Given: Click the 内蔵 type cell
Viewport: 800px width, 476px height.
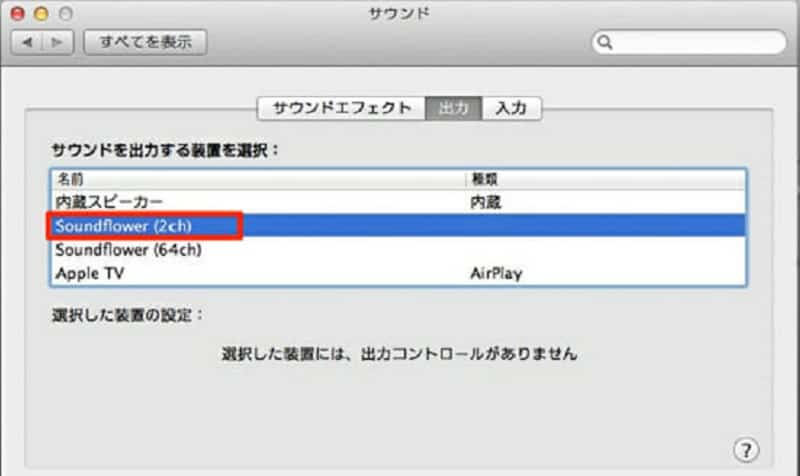Looking at the screenshot, I should click(486, 203).
